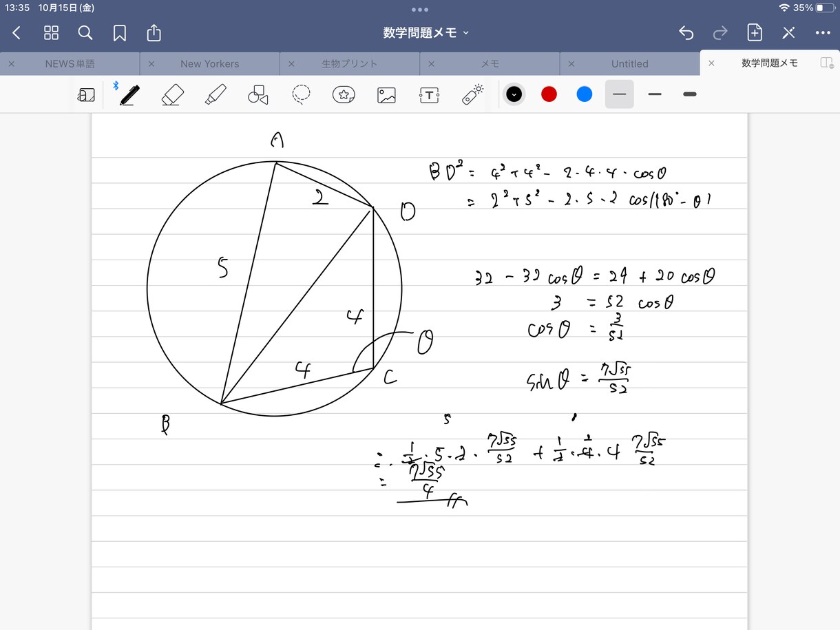Select the medium stroke width

655,94
